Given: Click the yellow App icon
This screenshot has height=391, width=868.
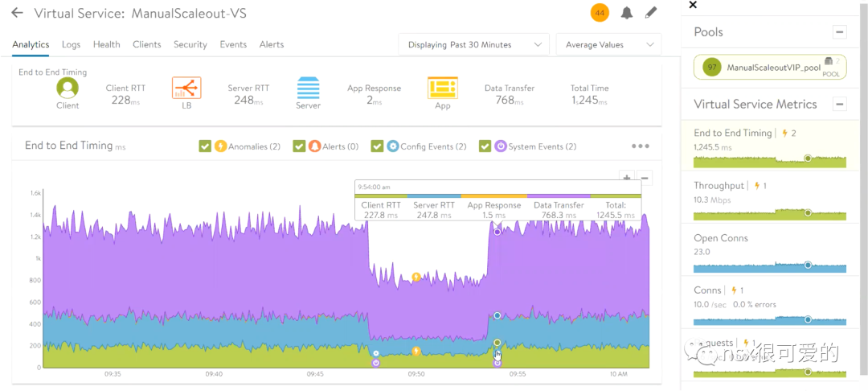Looking at the screenshot, I should click(442, 88).
